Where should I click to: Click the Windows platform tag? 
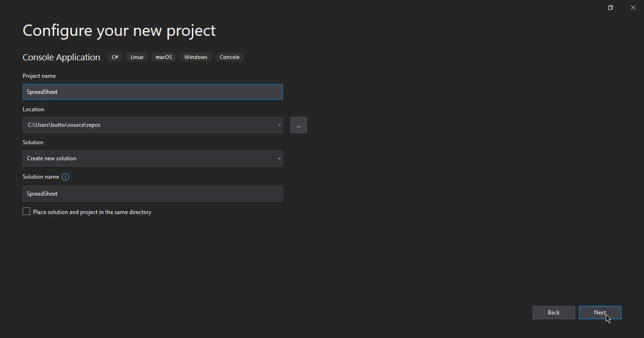coord(196,57)
